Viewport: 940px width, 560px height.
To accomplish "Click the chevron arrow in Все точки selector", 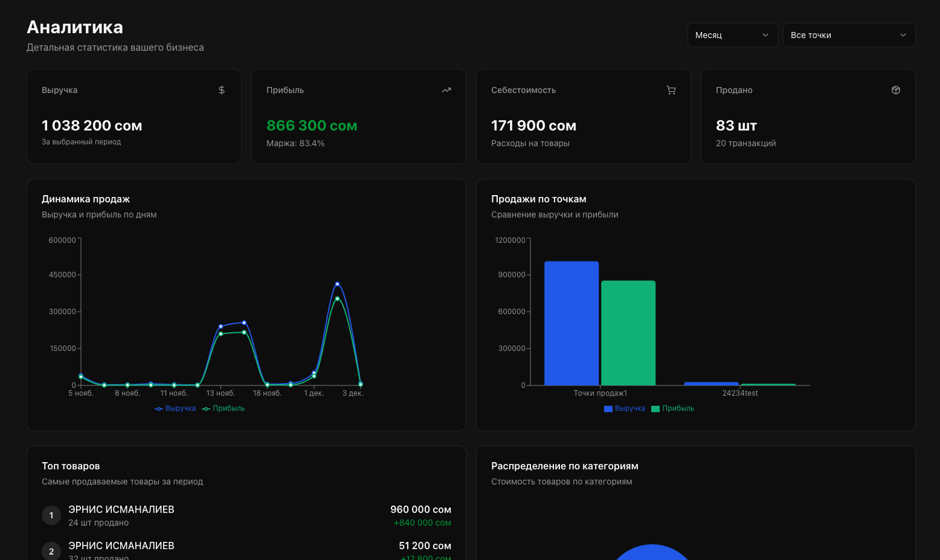I will (903, 35).
